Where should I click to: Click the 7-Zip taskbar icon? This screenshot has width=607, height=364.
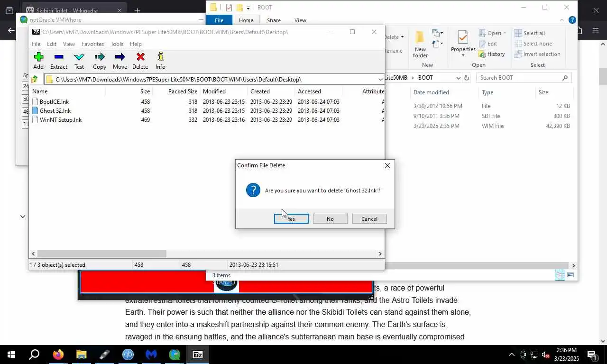198,355
